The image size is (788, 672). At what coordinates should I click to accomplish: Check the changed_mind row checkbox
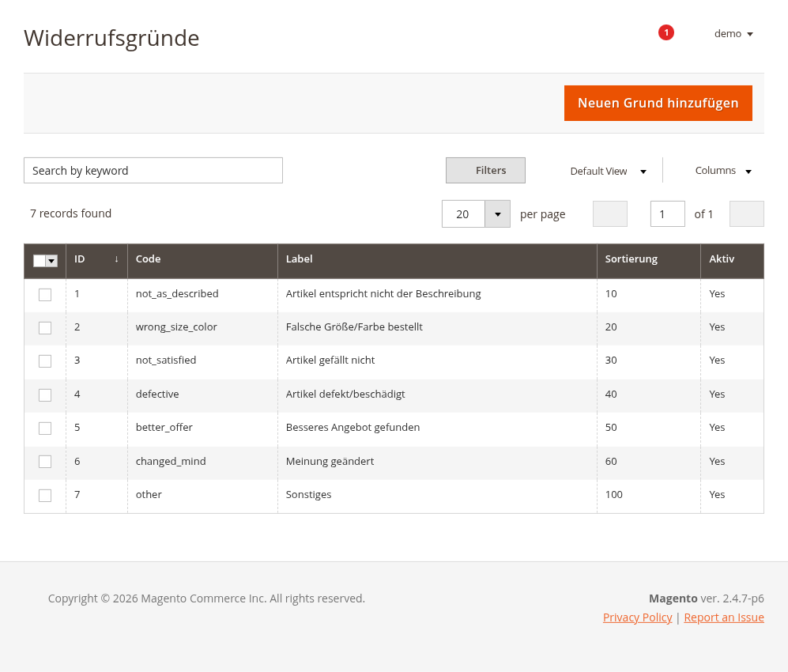[45, 462]
